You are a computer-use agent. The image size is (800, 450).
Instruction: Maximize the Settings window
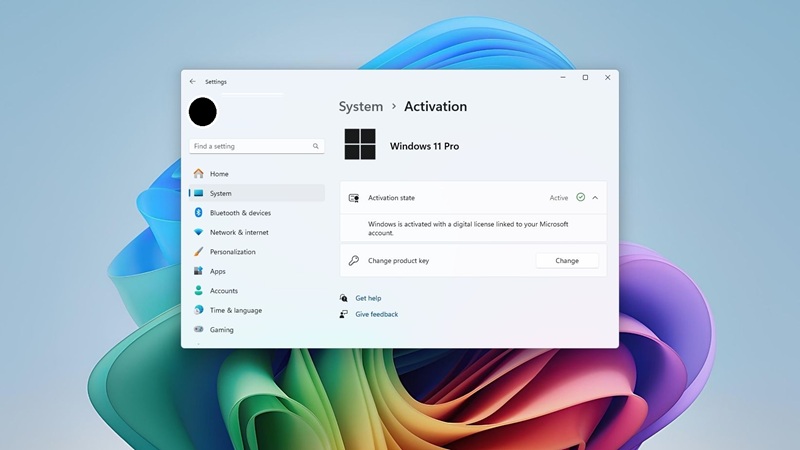tap(585, 78)
